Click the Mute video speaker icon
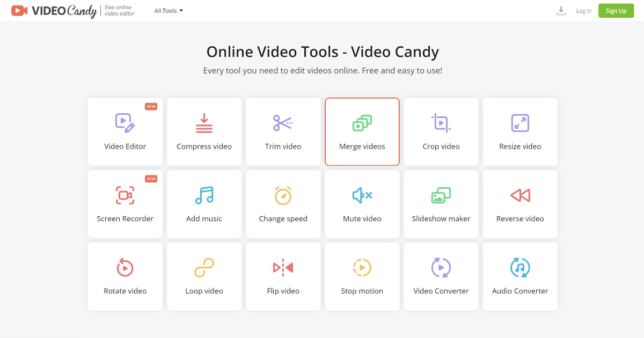This screenshot has height=338, width=644. pyautogui.click(x=362, y=195)
